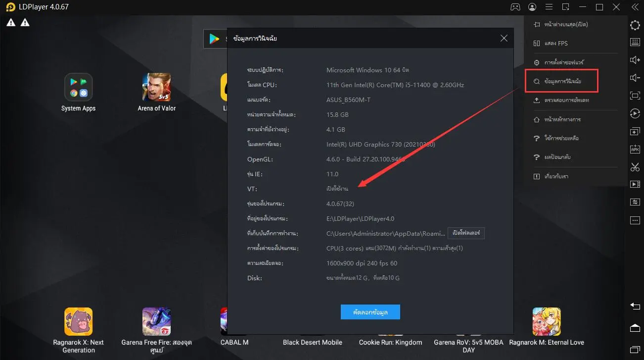Click the Black Desert Mobile label
644x360 pixels.
[x=313, y=342]
